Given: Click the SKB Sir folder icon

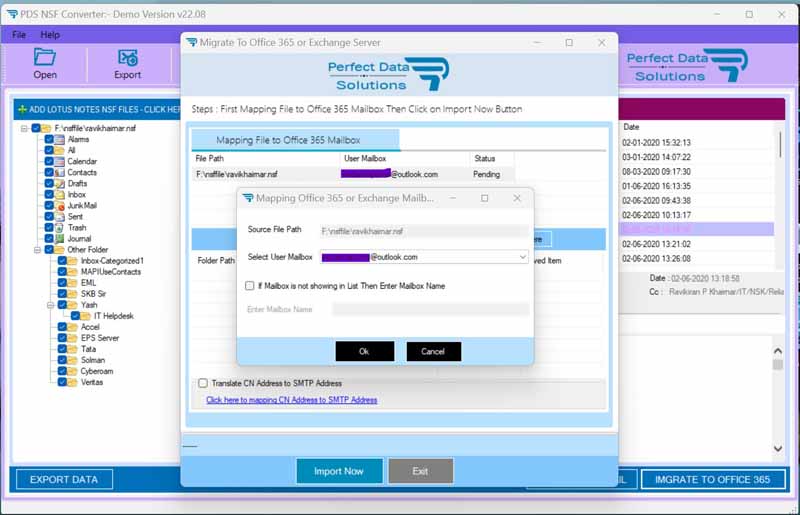Looking at the screenshot, I should point(72,294).
